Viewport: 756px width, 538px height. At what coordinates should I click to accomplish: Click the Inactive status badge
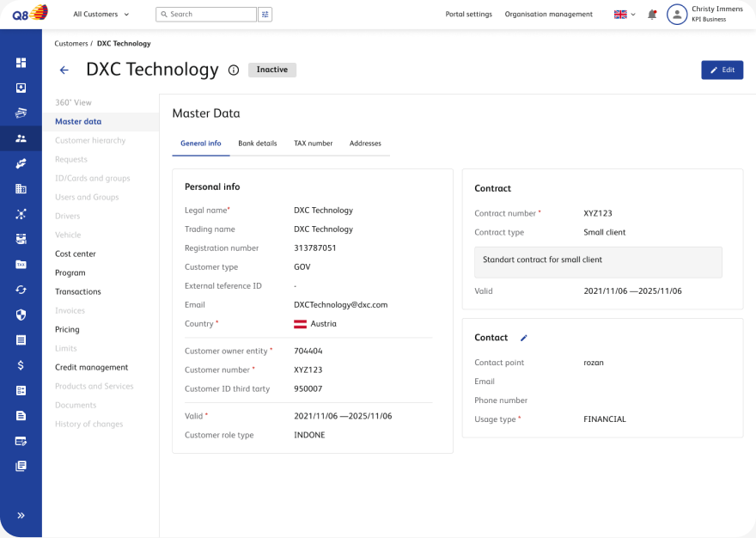(272, 70)
